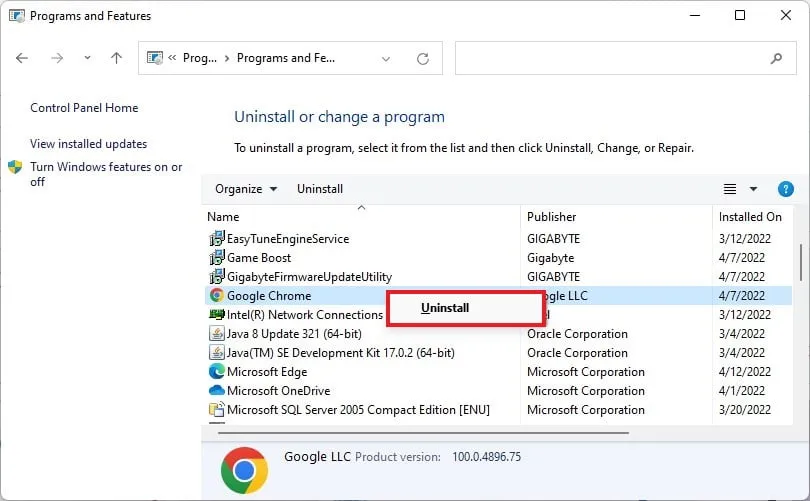Go up one level arrow
The image size is (810, 501).
click(116, 58)
